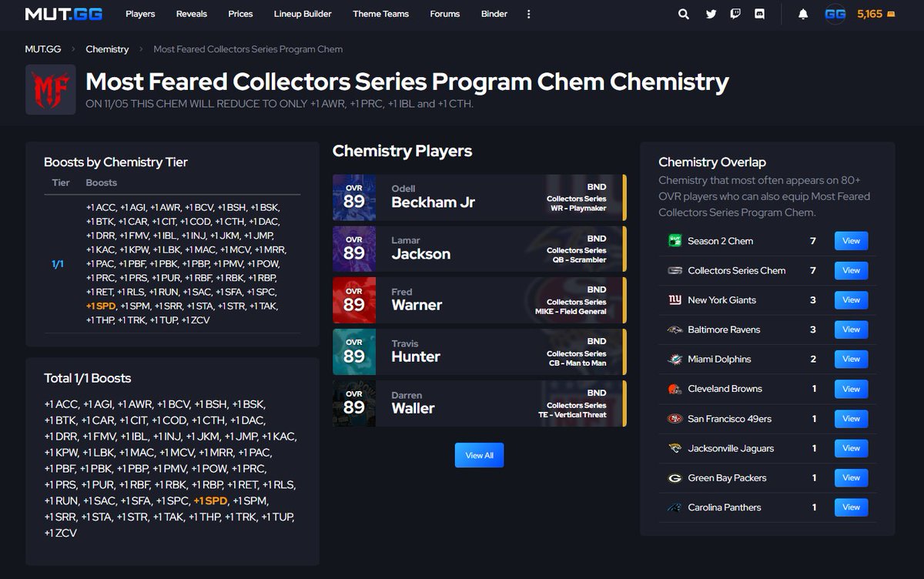Viewport: 924px width, 579px height.
Task: Click the Jacksonville Jaguars logo
Action: 675,448
